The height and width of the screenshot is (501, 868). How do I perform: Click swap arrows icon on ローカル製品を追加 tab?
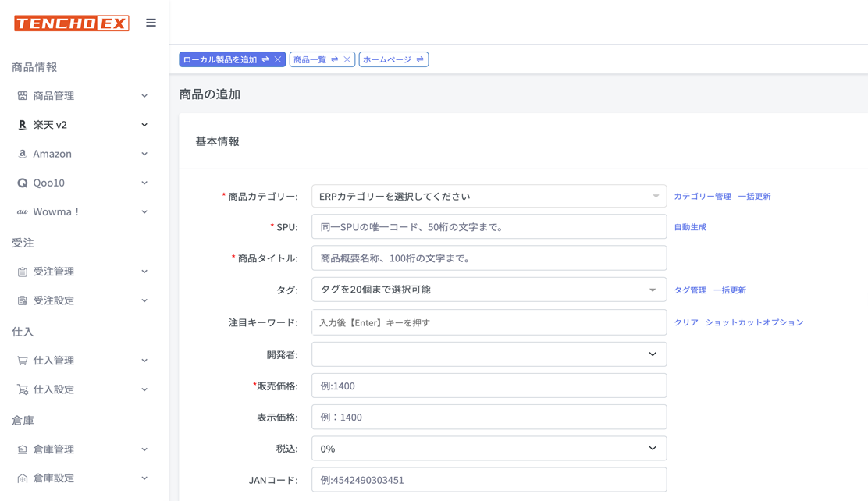coord(265,59)
